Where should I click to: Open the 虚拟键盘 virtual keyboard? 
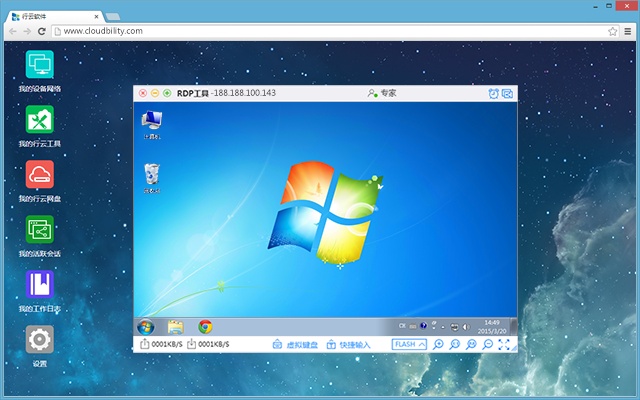pyautogui.click(x=295, y=344)
